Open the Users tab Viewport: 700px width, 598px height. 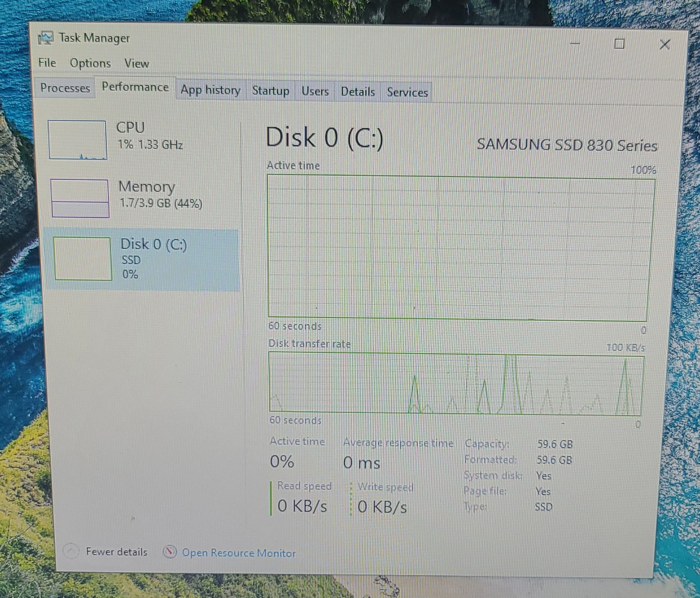tap(315, 91)
